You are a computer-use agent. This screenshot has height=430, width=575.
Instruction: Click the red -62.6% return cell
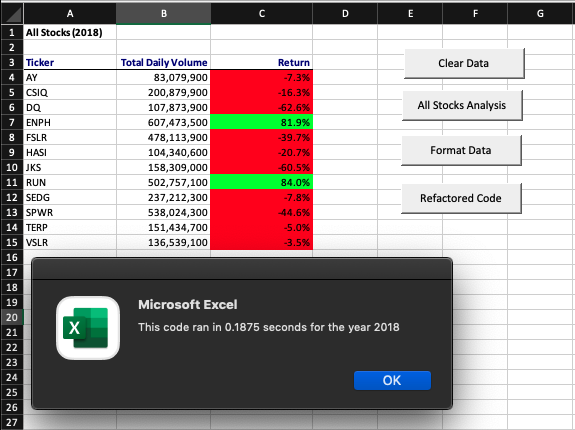tap(261, 107)
